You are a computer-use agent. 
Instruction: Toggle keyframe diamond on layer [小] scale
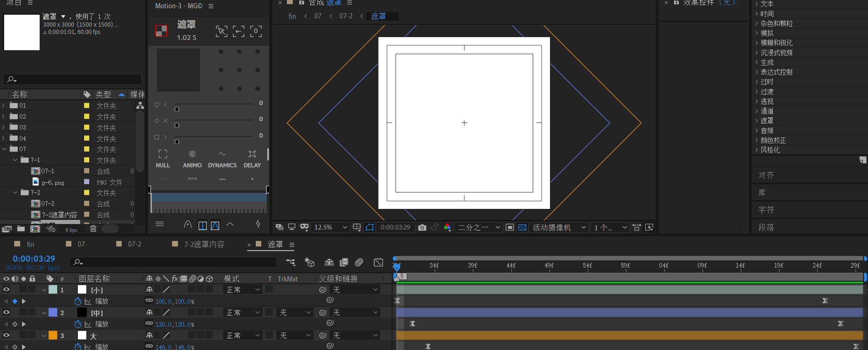pos(15,301)
